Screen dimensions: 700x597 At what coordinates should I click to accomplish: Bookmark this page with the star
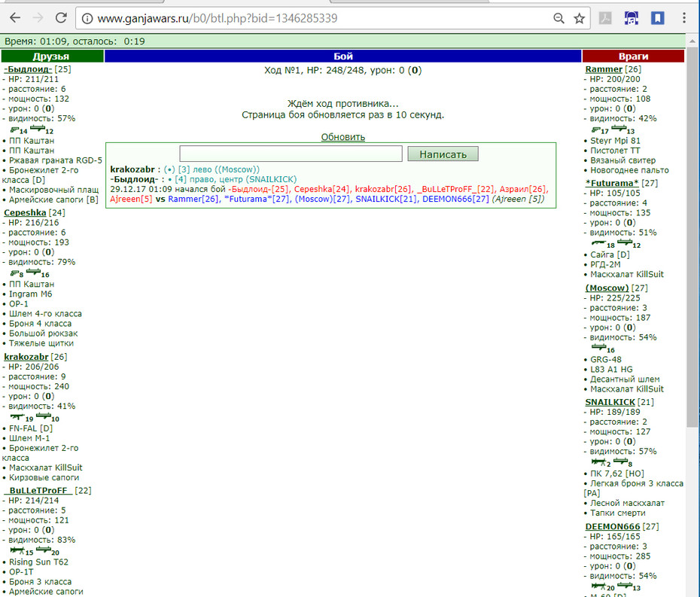click(580, 18)
